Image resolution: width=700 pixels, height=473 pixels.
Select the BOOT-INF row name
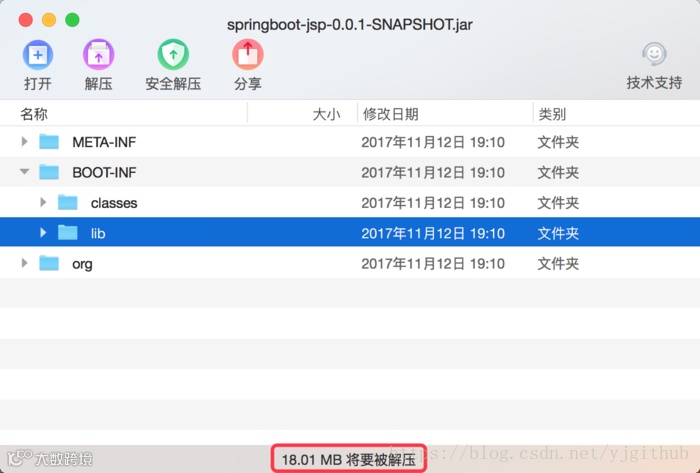(104, 173)
